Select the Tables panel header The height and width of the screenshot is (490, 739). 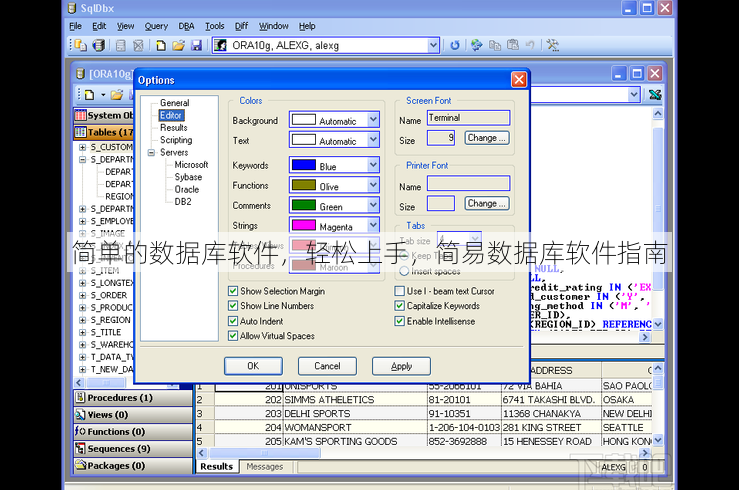pos(104,132)
